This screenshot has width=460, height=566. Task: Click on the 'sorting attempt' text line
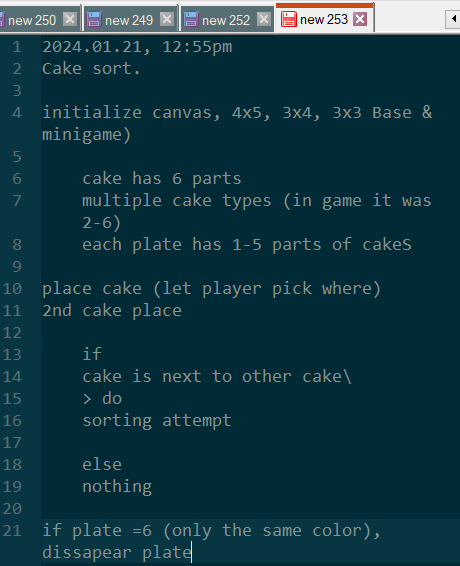(x=157, y=421)
